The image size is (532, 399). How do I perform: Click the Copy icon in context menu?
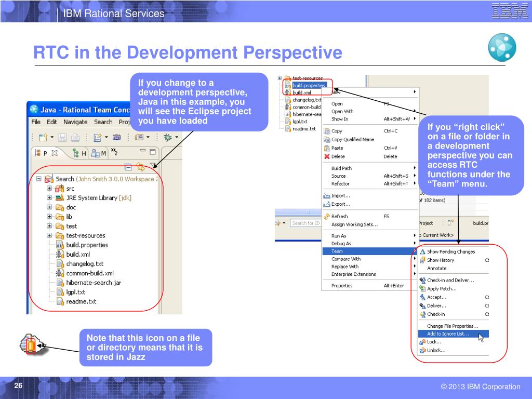(327, 131)
